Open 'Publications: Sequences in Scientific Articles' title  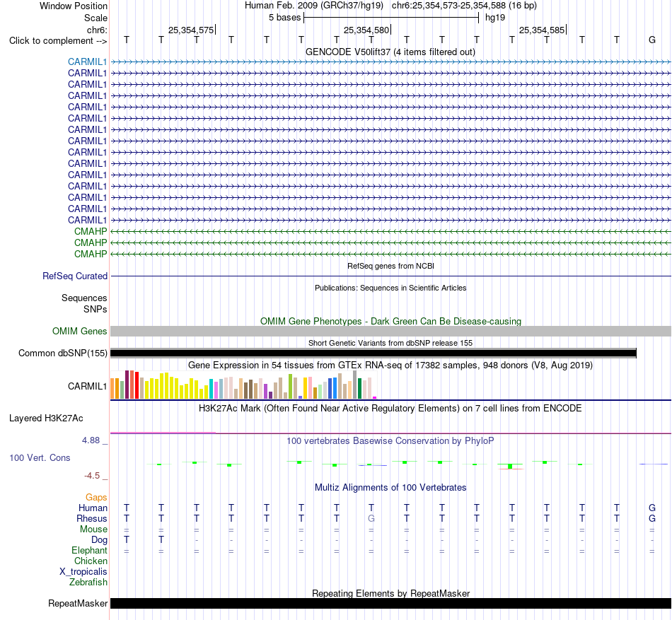point(390,288)
